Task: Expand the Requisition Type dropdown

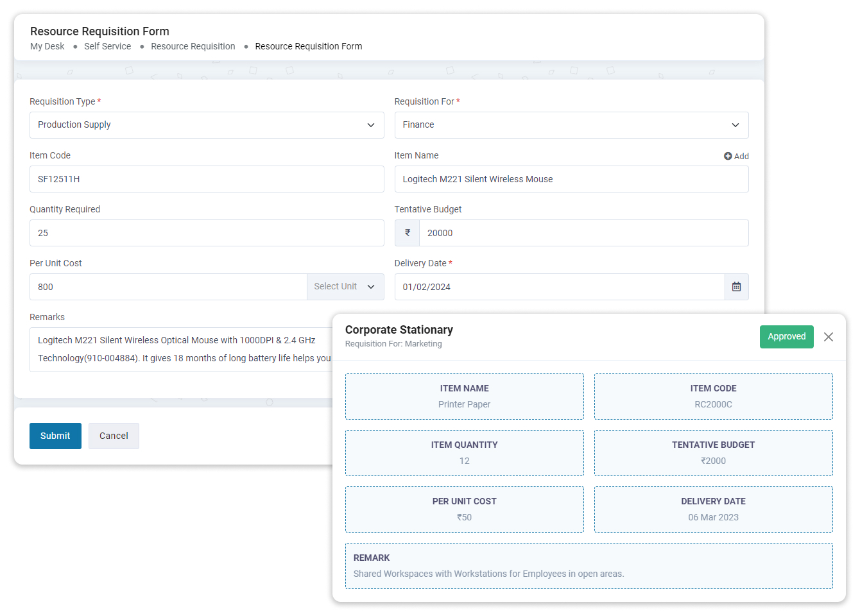Action: pyautogui.click(x=207, y=125)
